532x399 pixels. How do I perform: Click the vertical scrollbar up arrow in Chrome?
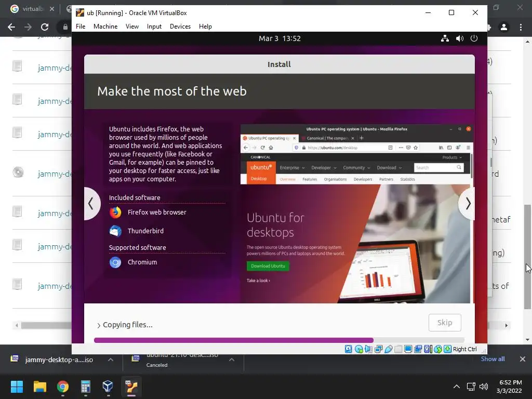pos(527,42)
